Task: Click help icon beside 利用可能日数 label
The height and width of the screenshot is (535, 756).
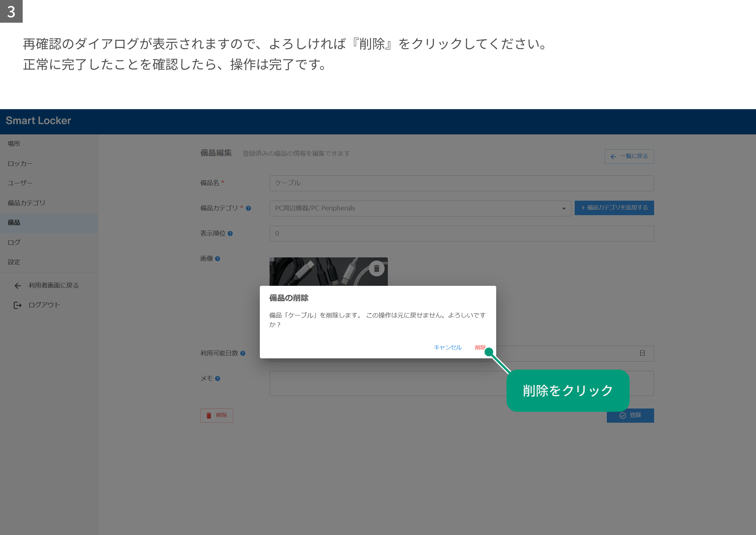Action: pos(243,353)
